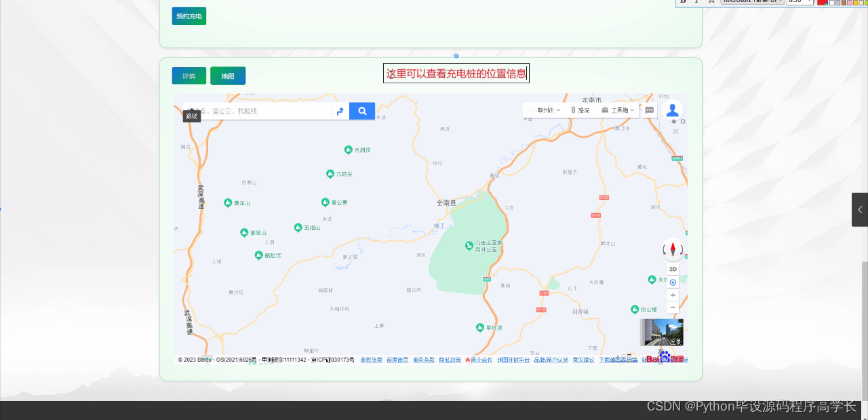Click the 预约充电 reservation button
This screenshot has height=420, width=868.
point(189,15)
